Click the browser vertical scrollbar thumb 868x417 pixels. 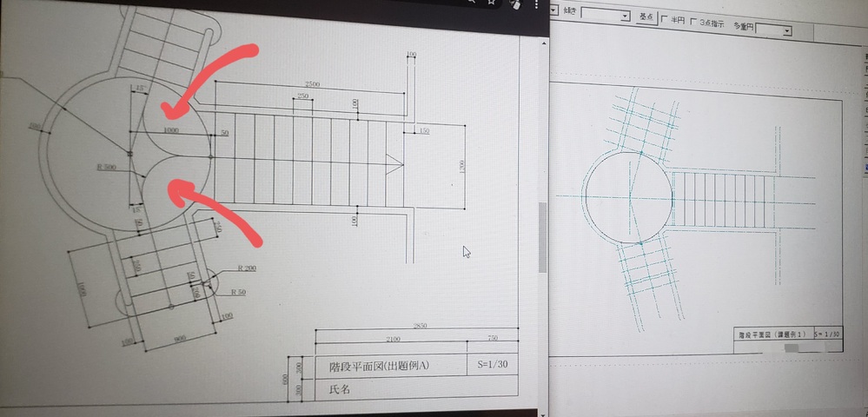pyautogui.click(x=542, y=237)
